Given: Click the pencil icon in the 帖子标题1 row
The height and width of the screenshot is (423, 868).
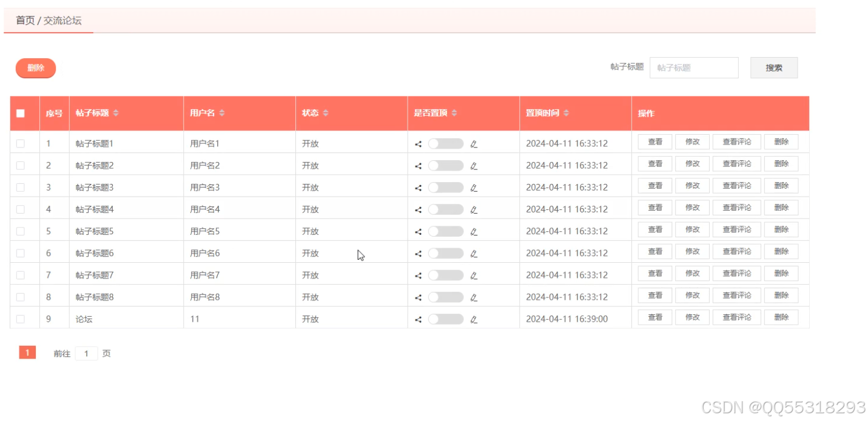Looking at the screenshot, I should click(474, 144).
